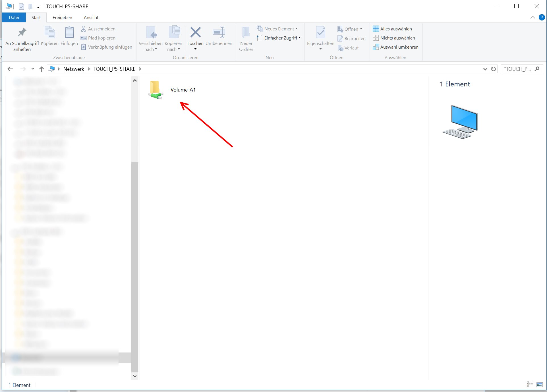Click the computer icon in title bar

pos(9,6)
